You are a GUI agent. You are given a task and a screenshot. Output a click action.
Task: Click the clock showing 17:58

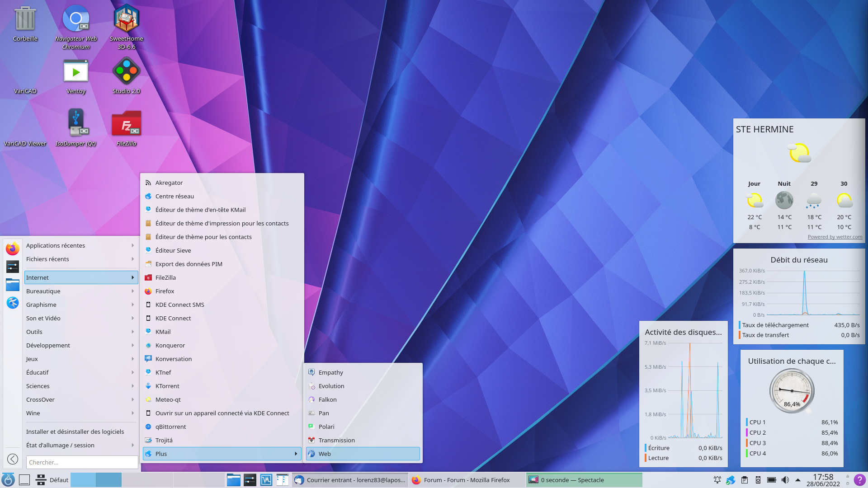click(x=823, y=480)
